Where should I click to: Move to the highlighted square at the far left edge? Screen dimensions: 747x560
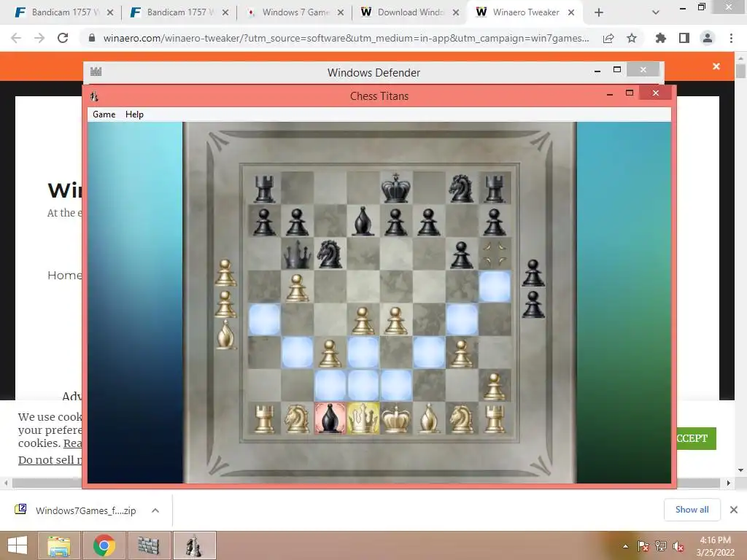pyautogui.click(x=264, y=319)
